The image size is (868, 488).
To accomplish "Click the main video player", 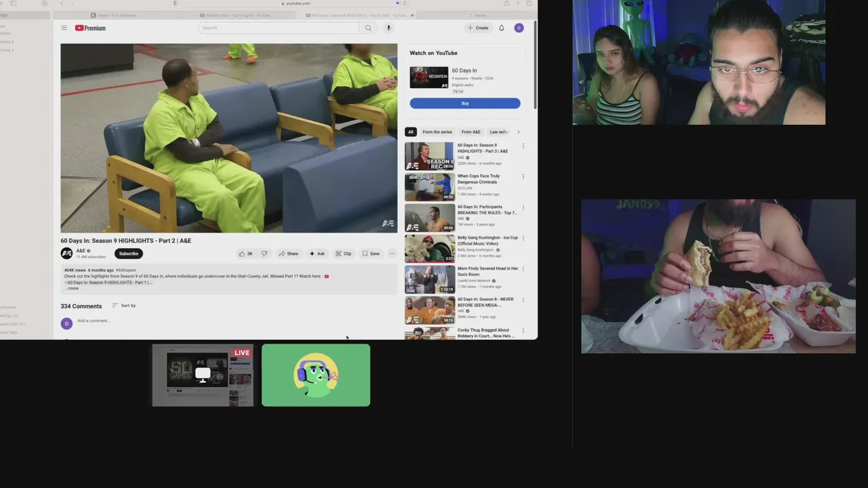I will 229,138.
